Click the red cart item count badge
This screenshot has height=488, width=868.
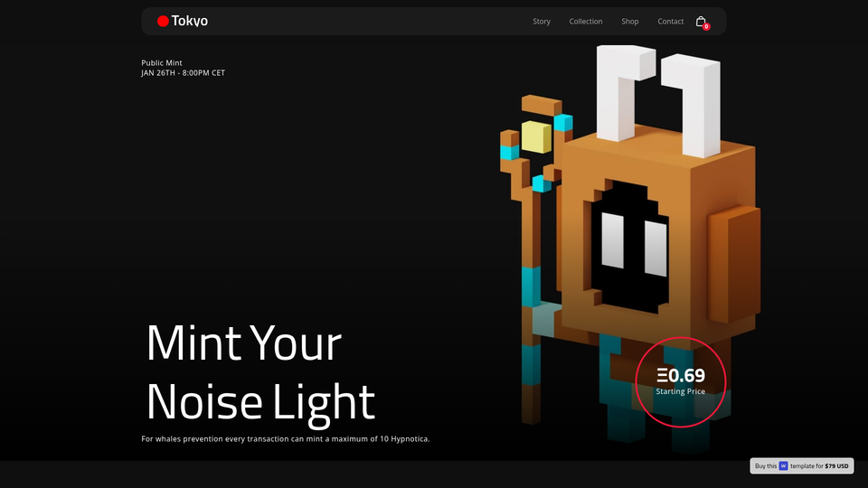706,26
